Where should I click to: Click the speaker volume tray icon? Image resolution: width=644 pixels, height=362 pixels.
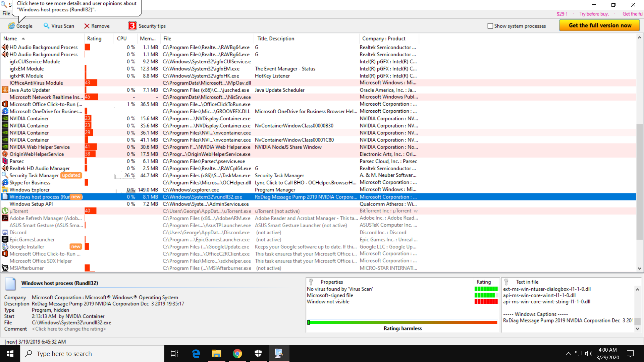tap(588, 354)
